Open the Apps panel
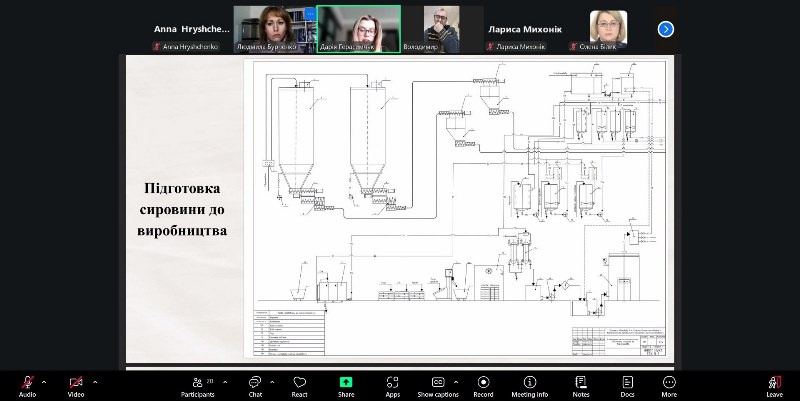This screenshot has height=401, width=800. 393,383
